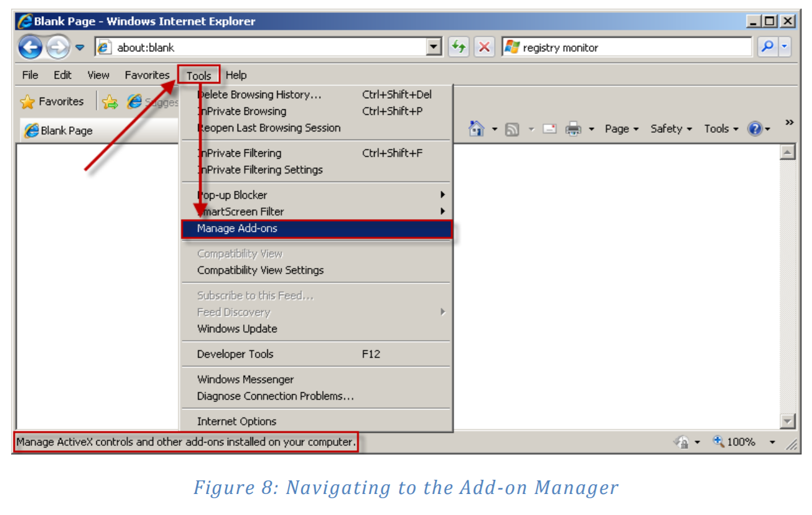Open Internet Options
Image resolution: width=812 pixels, height=515 pixels.
(316, 422)
